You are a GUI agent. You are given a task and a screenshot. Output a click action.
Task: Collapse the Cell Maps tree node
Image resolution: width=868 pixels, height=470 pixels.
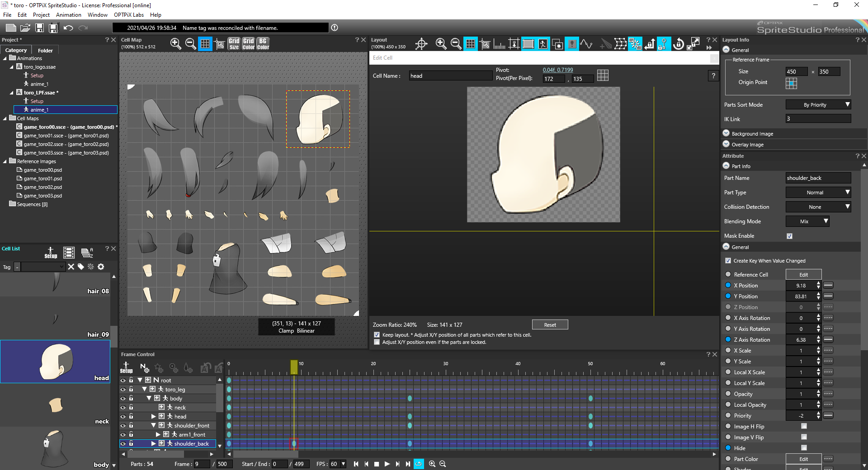[x=5, y=118]
